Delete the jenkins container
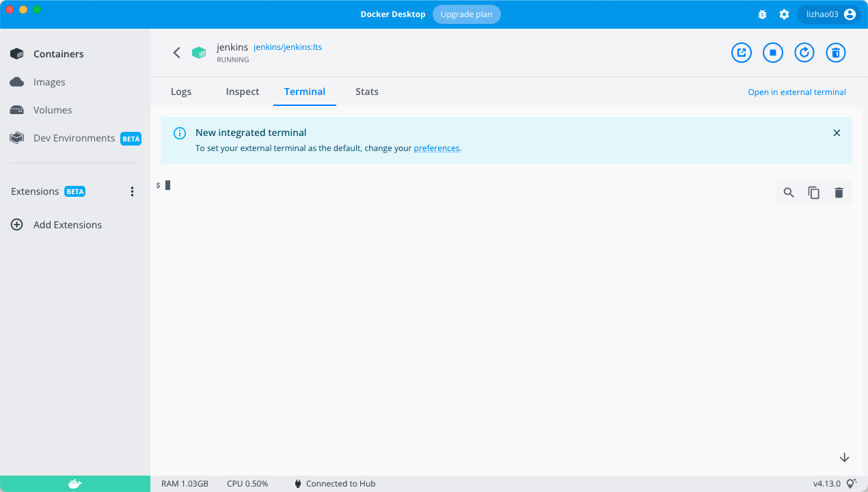This screenshot has width=868, height=492. coord(836,53)
